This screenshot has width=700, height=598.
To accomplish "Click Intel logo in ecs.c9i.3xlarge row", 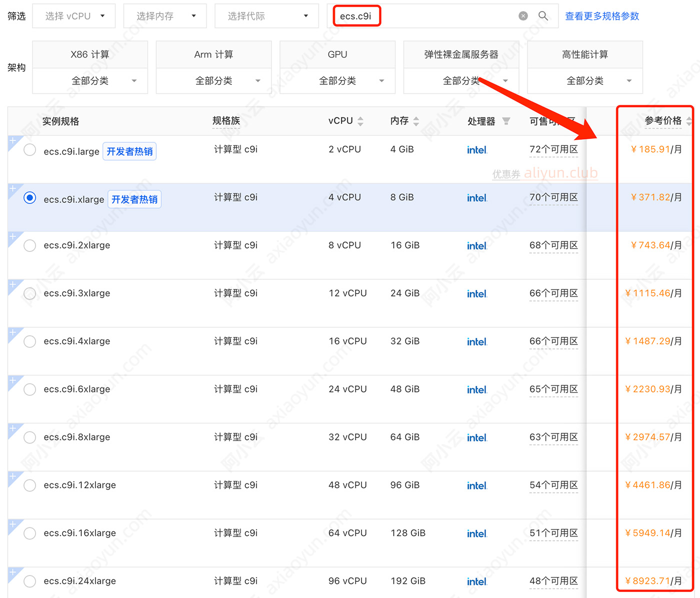I will pos(476,294).
